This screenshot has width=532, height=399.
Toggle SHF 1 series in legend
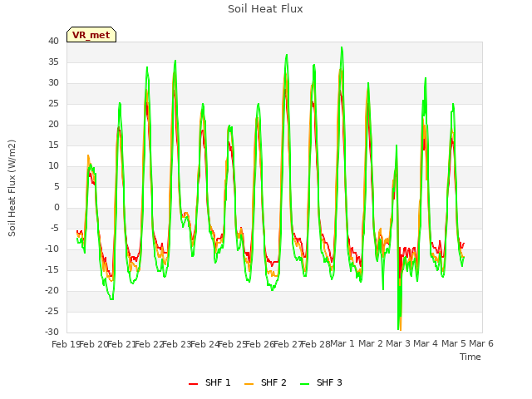pos(209,382)
